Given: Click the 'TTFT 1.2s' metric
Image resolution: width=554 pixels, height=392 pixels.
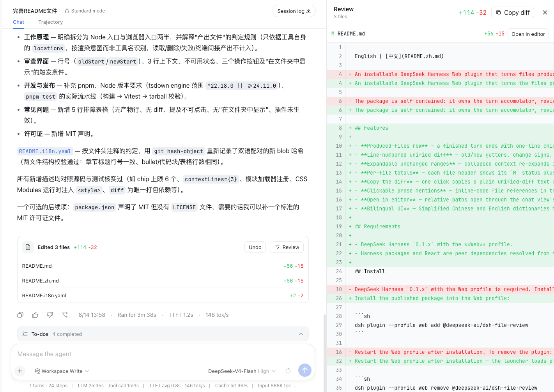Looking at the screenshot, I should coord(181,315).
